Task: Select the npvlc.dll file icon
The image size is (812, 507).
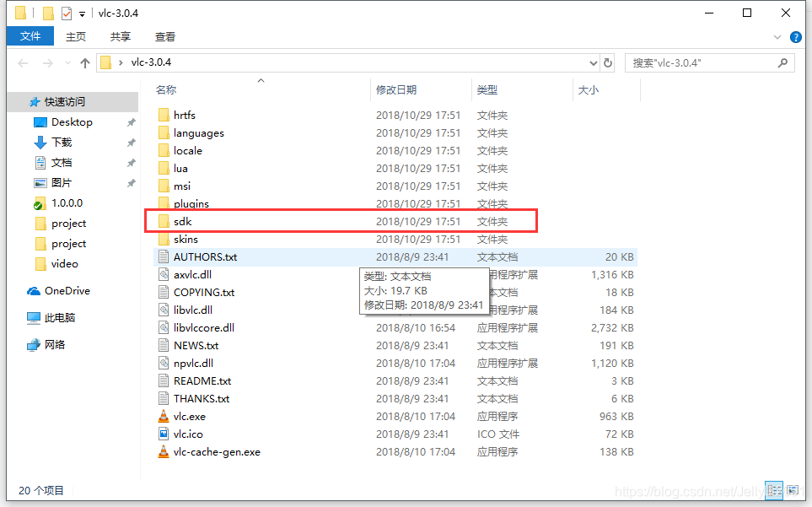Action: [164, 363]
